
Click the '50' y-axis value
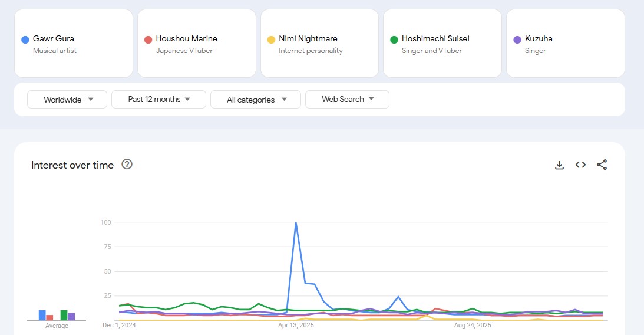(x=107, y=271)
